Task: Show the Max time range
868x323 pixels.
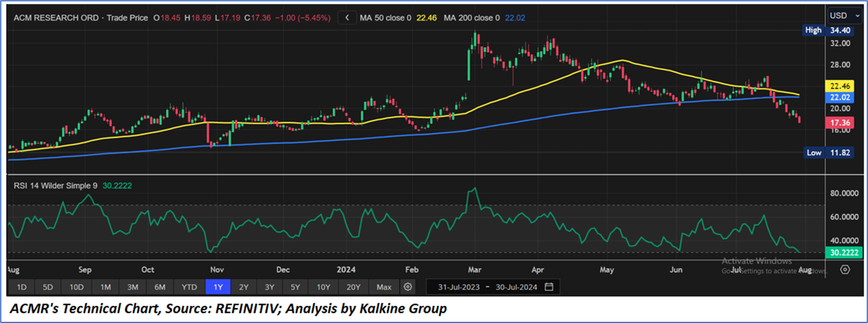Action: (x=384, y=287)
